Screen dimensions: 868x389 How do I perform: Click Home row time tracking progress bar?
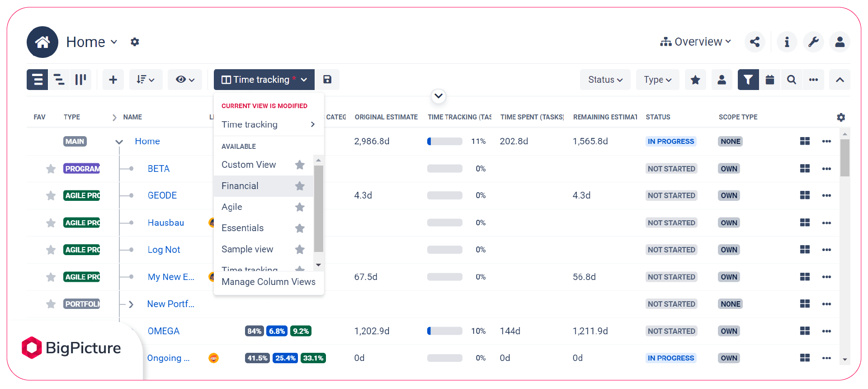pos(445,142)
